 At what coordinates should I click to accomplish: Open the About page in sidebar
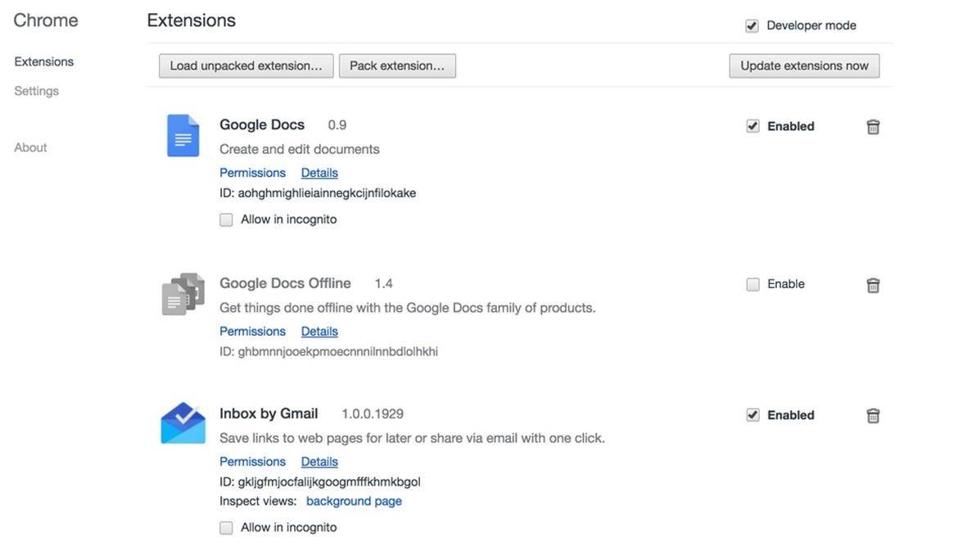[30, 147]
